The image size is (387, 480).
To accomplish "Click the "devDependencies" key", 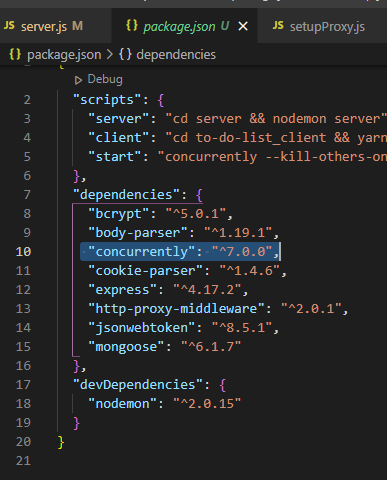I will pyautogui.click(x=137, y=385).
